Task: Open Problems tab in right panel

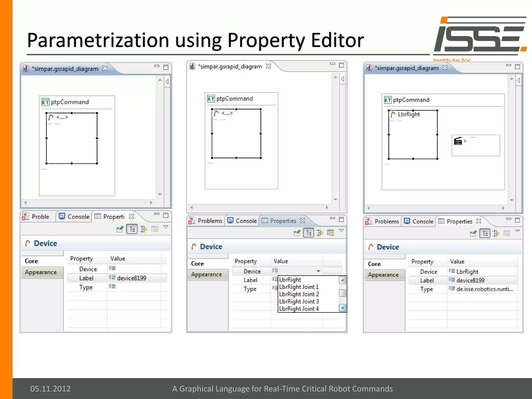Action: (x=382, y=221)
